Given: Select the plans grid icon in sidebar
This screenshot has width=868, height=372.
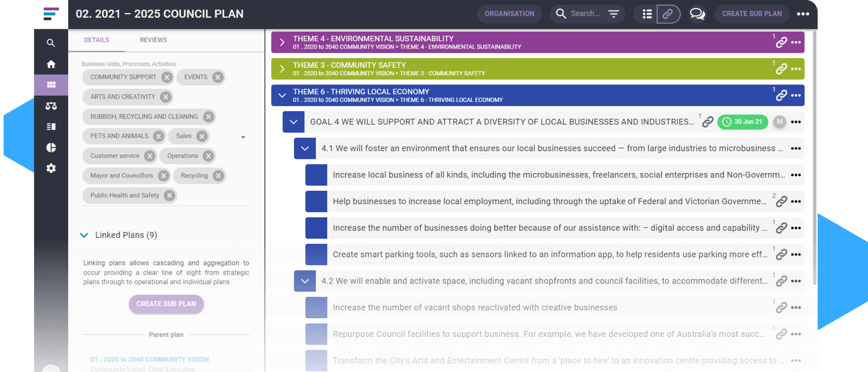Looking at the screenshot, I should tap(51, 85).
